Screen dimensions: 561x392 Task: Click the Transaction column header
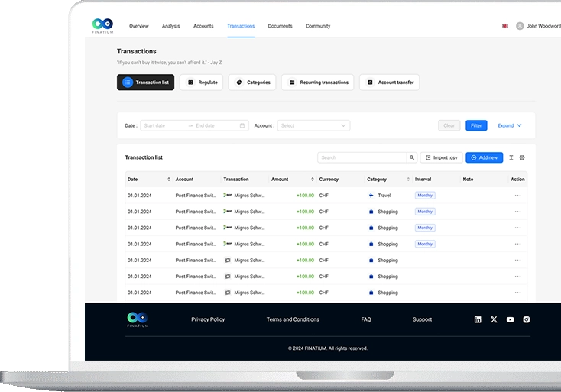[x=236, y=180]
